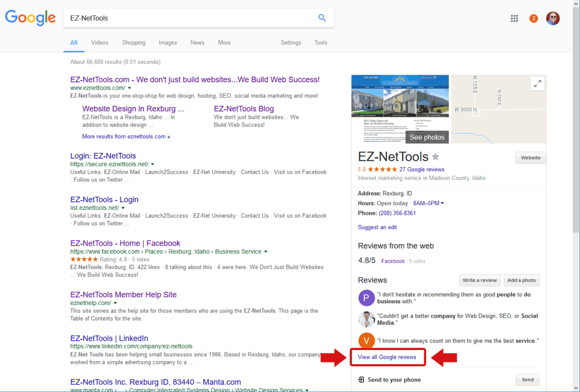The image size is (580, 392).
Task: Open the Google account profile avatar
Action: (x=552, y=18)
